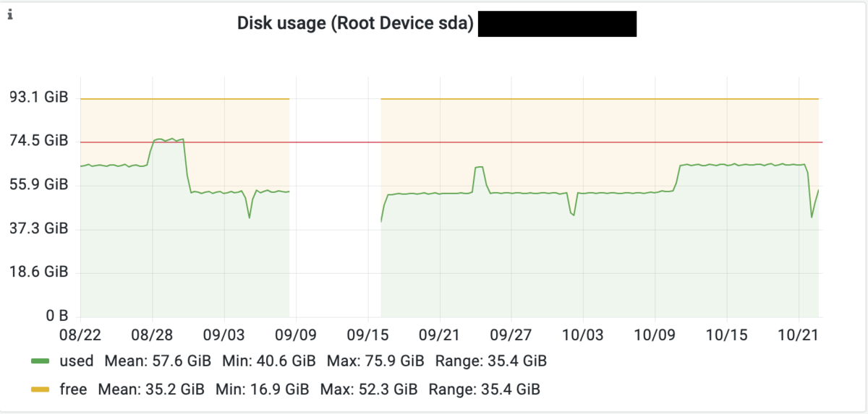
Task: Click the green used color swatch
Action: click(x=42, y=361)
